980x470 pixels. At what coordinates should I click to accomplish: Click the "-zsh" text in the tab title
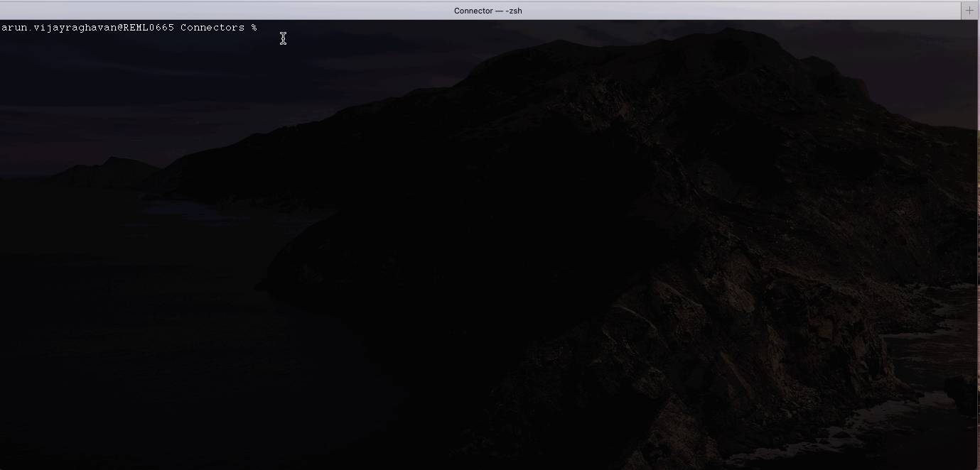coord(514,11)
